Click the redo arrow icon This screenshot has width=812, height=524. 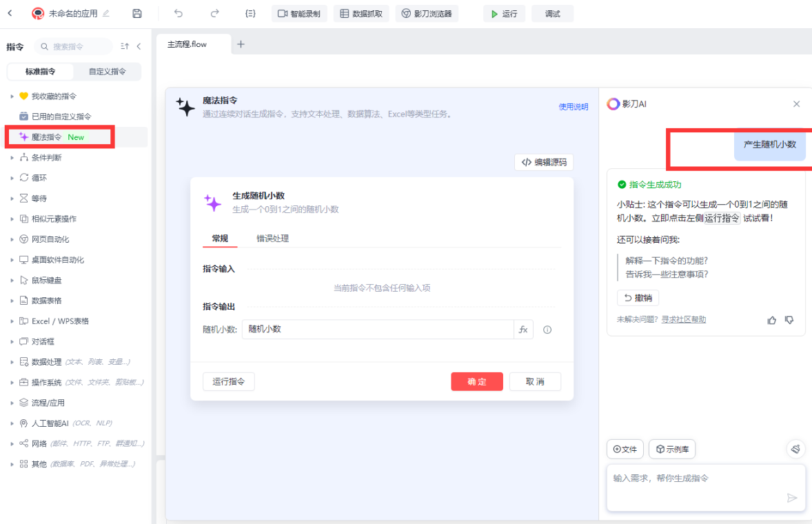[214, 14]
